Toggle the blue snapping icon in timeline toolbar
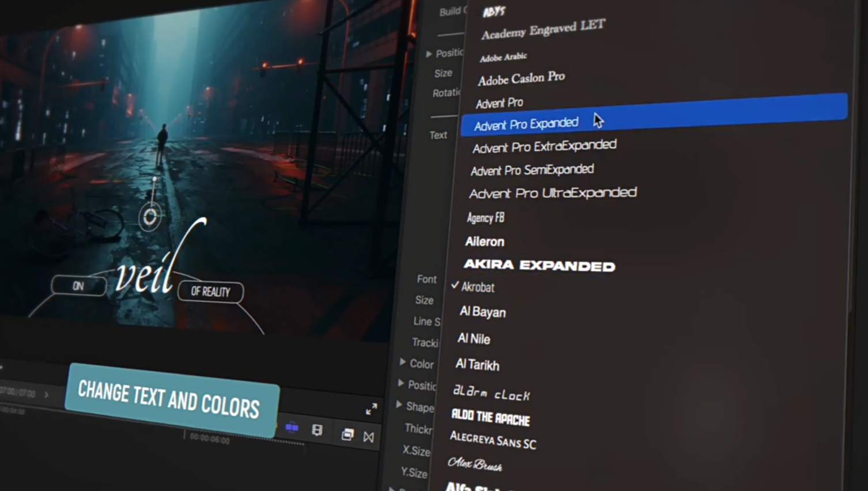Image resolution: width=868 pixels, height=491 pixels. [292, 427]
